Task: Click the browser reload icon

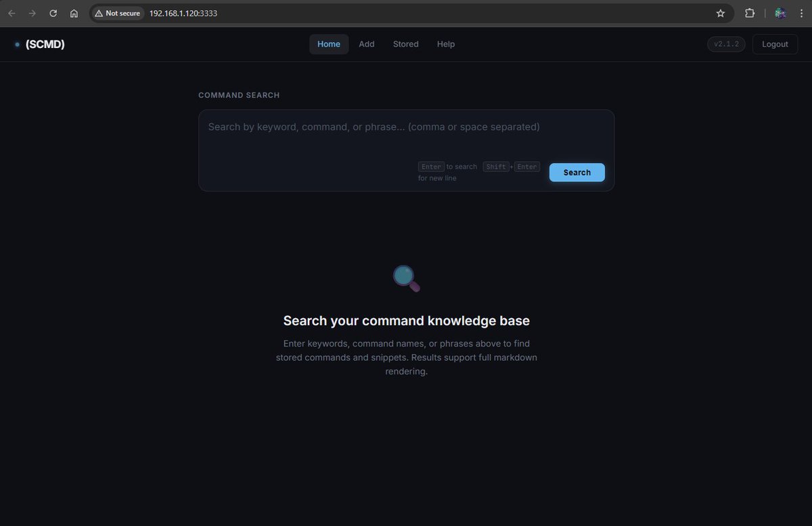Action: [x=53, y=13]
